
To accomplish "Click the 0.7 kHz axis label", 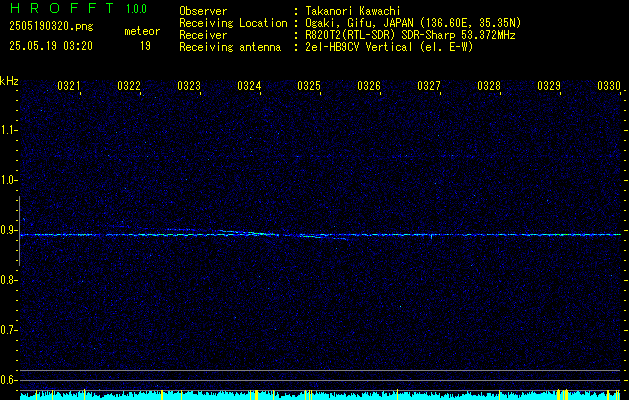I will coord(8,330).
